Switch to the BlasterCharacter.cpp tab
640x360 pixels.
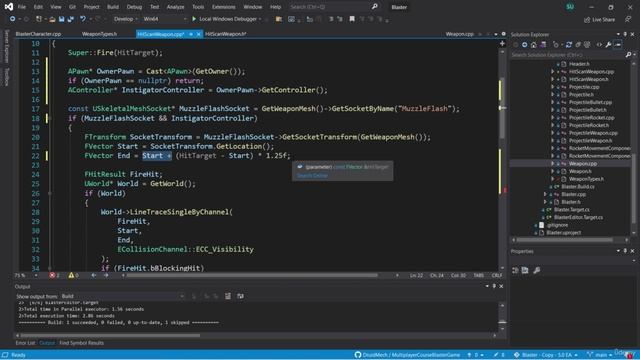point(38,34)
